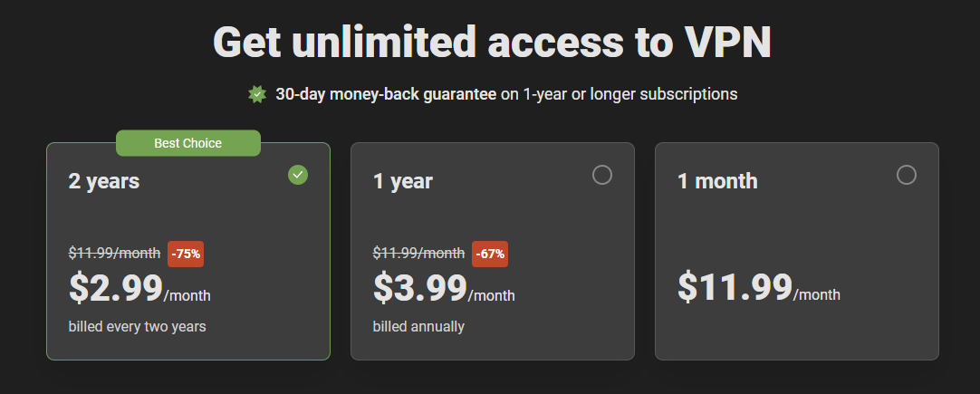Select the 2 years plan radio button
980x394 pixels.
298,175
